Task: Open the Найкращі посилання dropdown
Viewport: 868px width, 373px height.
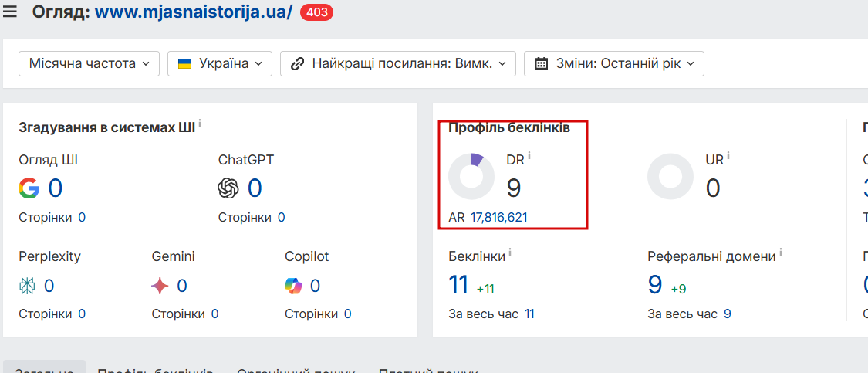Action: 397,63
